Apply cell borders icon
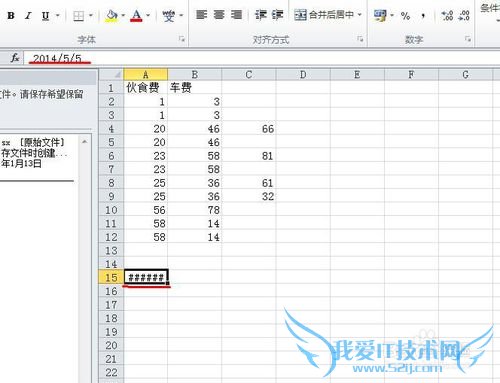This screenshot has width=500, height=383. (78, 15)
